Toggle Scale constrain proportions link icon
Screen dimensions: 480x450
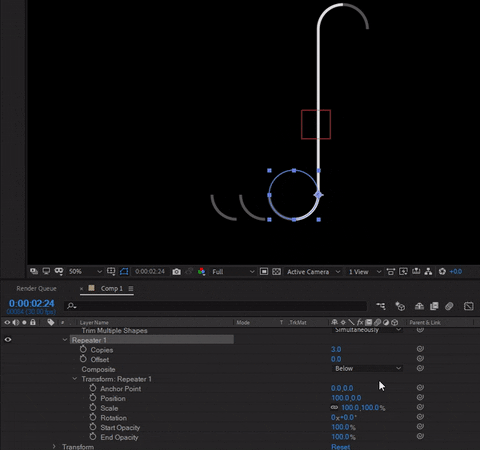pyautogui.click(x=334, y=407)
